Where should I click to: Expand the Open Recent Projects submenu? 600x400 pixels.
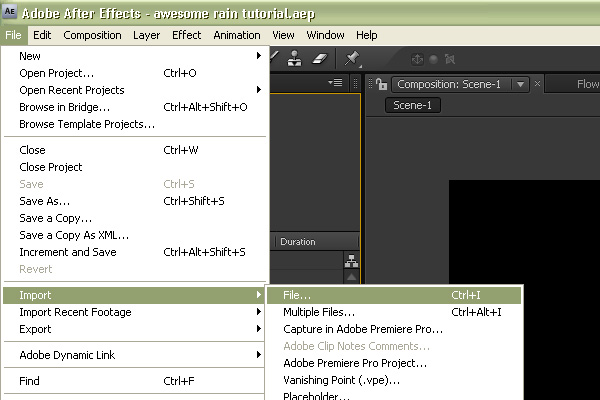134,90
